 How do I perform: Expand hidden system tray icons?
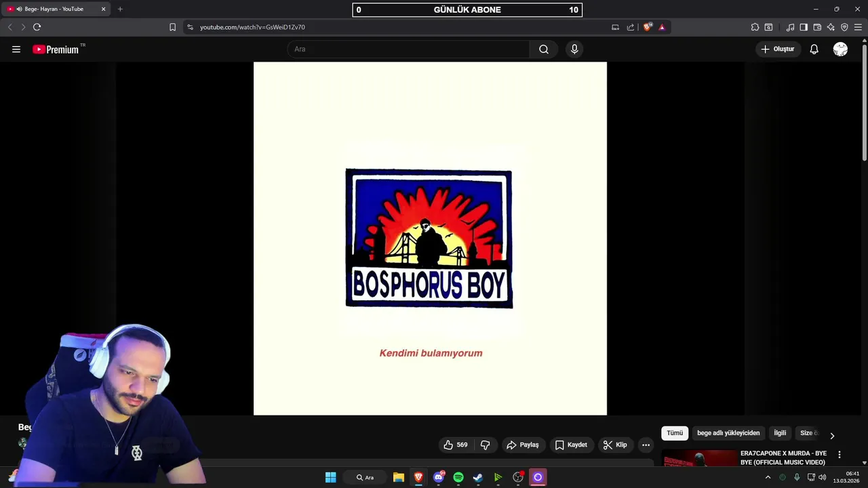768,477
